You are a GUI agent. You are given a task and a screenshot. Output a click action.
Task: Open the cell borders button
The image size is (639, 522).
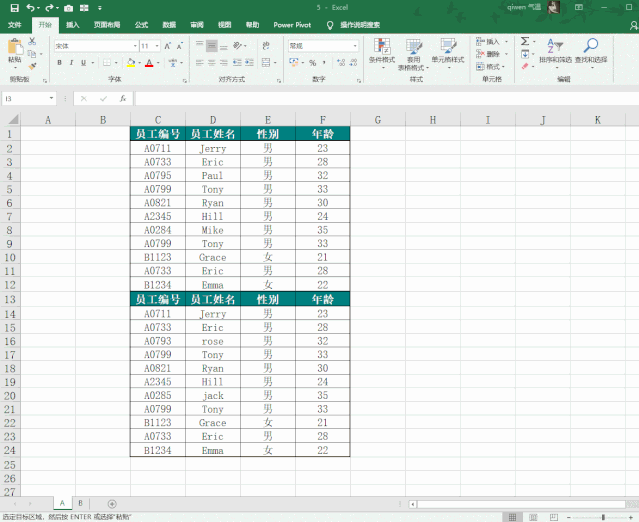107,63
